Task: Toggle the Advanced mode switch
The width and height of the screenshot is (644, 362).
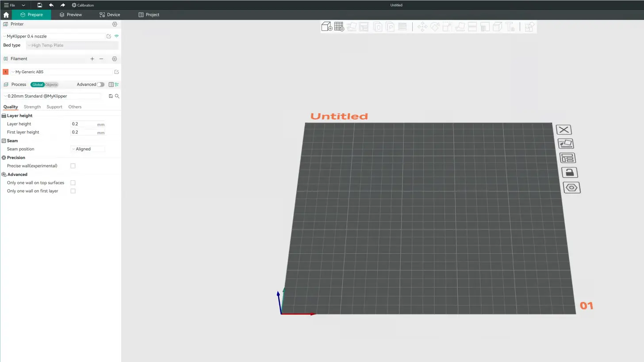Action: click(100, 84)
